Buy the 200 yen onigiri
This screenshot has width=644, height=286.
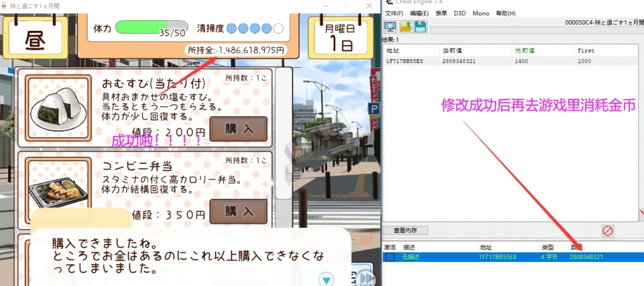tap(238, 129)
